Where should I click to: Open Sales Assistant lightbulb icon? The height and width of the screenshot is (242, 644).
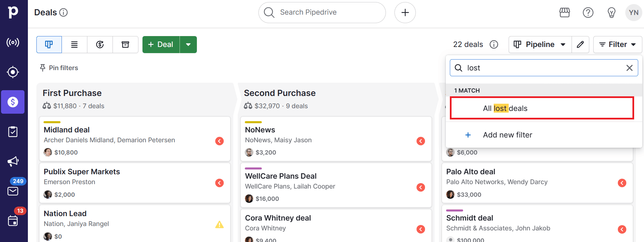tap(611, 13)
